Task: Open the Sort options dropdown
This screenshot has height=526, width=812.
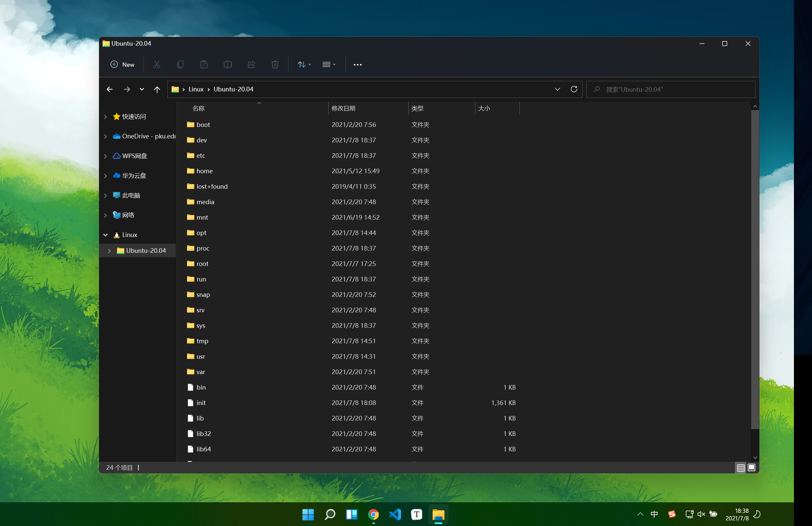Action: click(x=304, y=64)
